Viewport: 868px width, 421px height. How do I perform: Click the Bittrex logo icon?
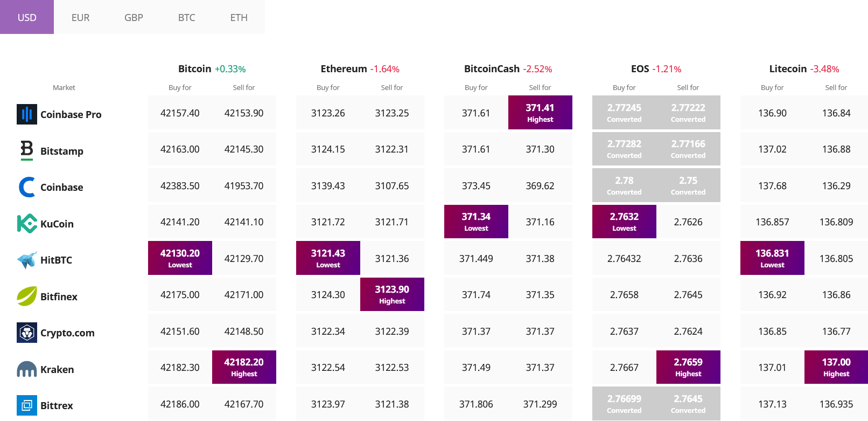pyautogui.click(x=27, y=405)
